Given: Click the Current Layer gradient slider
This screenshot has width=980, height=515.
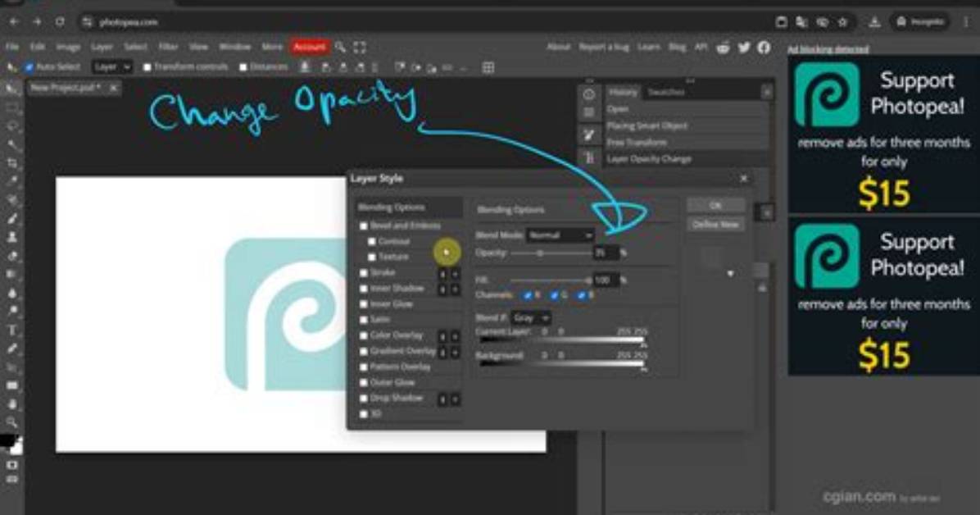Looking at the screenshot, I should click(x=562, y=340).
